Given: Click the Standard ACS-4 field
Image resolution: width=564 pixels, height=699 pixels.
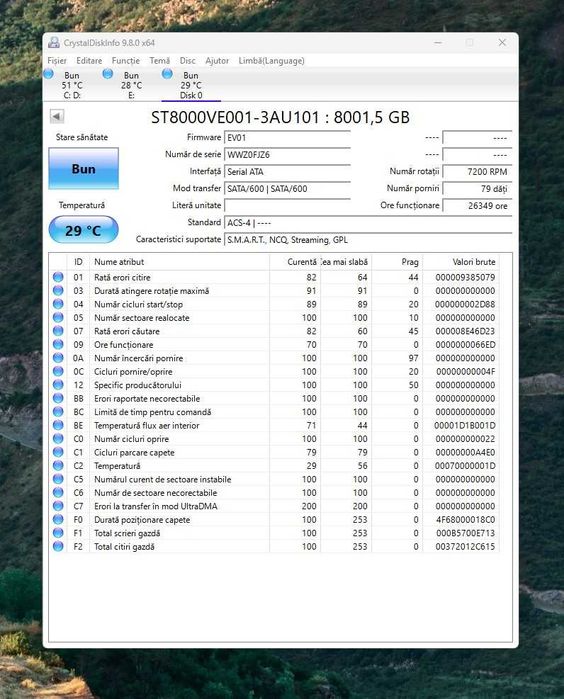Looking at the screenshot, I should (x=368, y=222).
